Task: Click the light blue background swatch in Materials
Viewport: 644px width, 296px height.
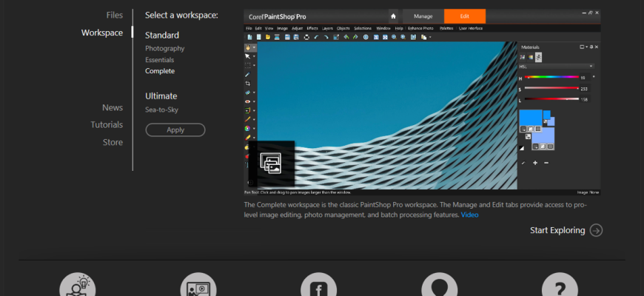Action: [543, 135]
